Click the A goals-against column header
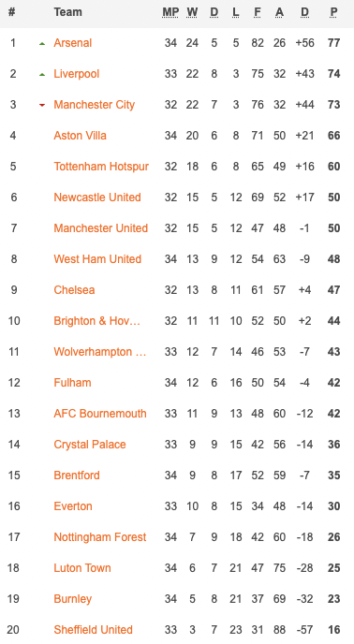Screen dimensions: 354x644 coord(279,12)
